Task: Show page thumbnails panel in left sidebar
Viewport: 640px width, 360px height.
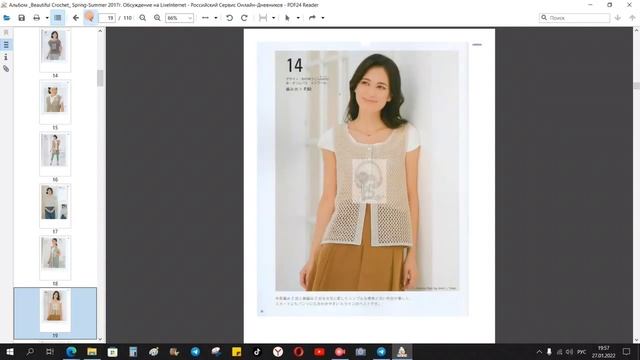Action: (6, 44)
